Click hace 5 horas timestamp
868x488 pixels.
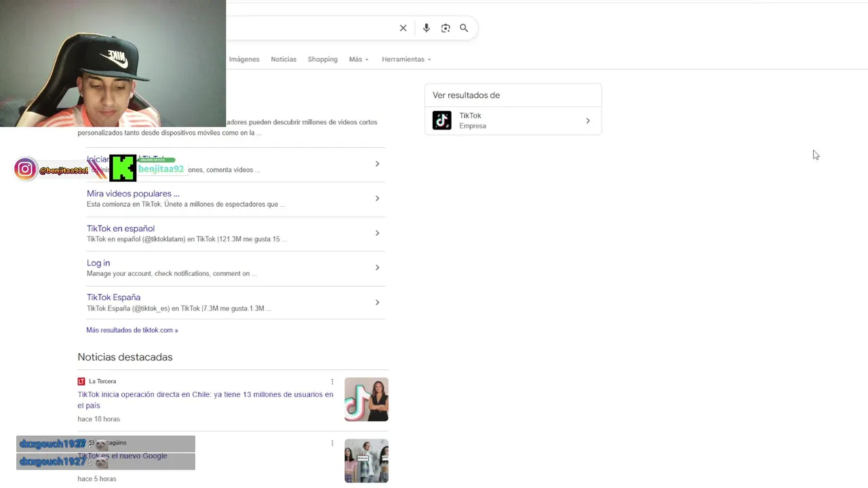click(97, 479)
